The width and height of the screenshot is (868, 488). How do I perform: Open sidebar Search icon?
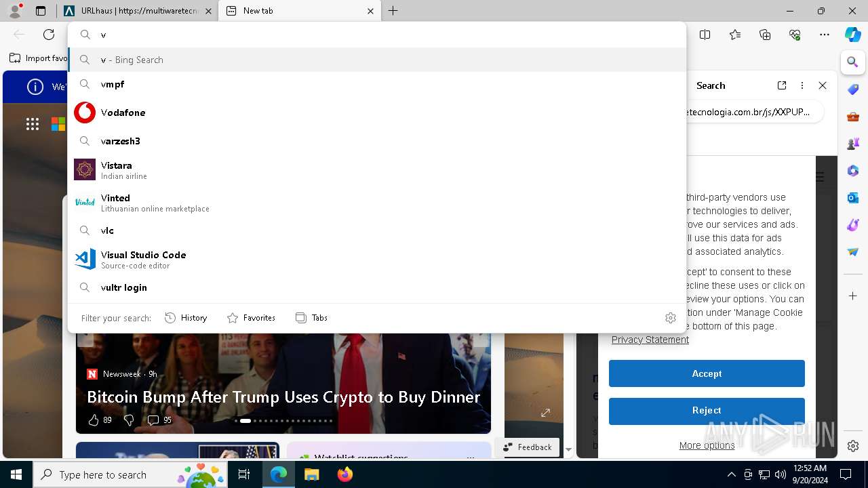[853, 62]
